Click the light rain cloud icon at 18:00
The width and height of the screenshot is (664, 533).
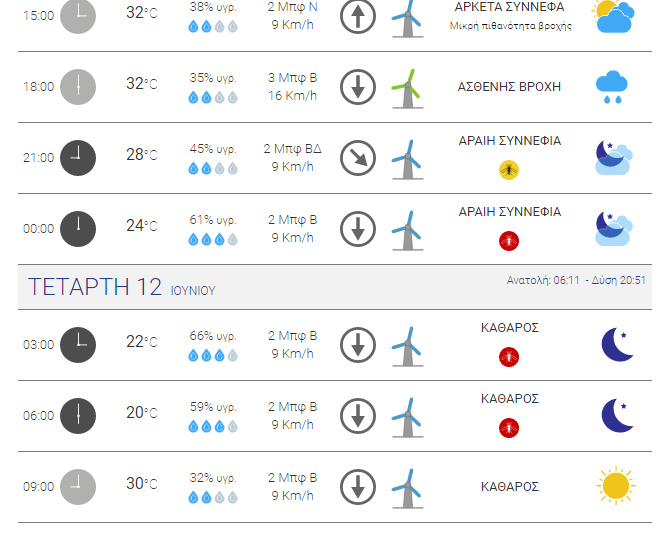click(611, 87)
